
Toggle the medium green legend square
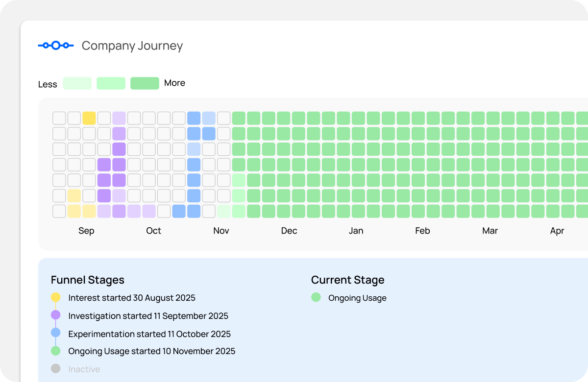[x=111, y=83]
